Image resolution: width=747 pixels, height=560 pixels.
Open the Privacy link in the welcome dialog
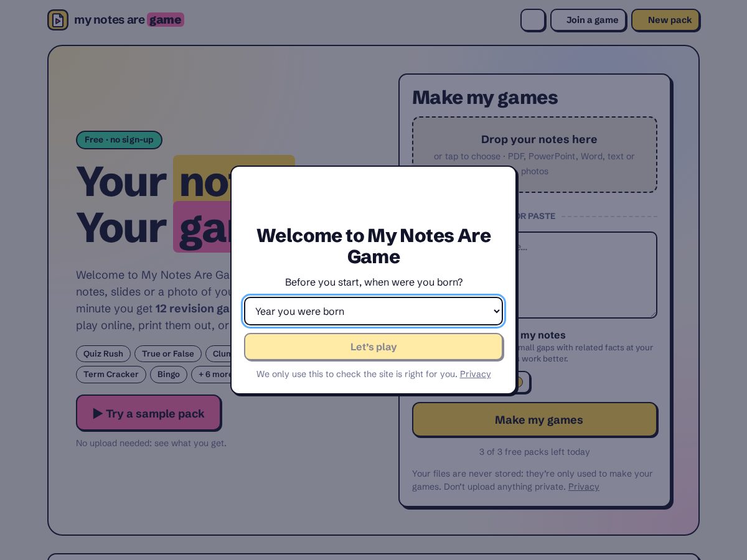475,374
